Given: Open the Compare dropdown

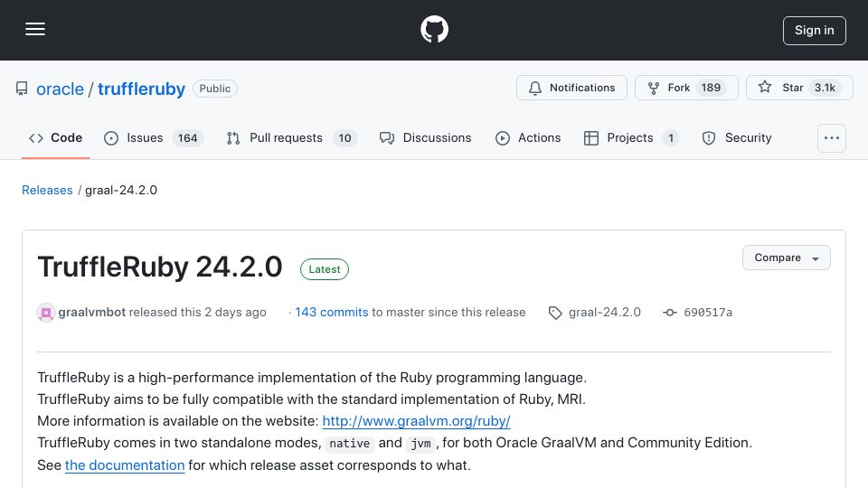Looking at the screenshot, I should [786, 258].
